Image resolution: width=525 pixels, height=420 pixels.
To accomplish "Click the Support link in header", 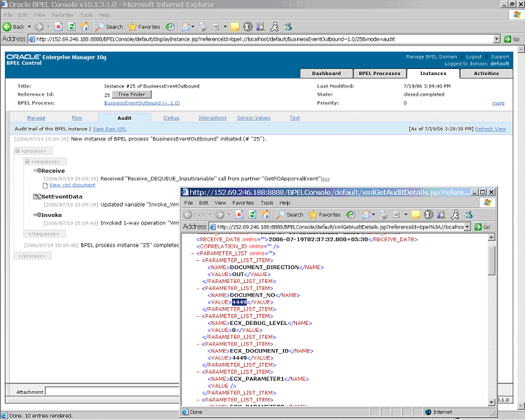I will click(500, 57).
